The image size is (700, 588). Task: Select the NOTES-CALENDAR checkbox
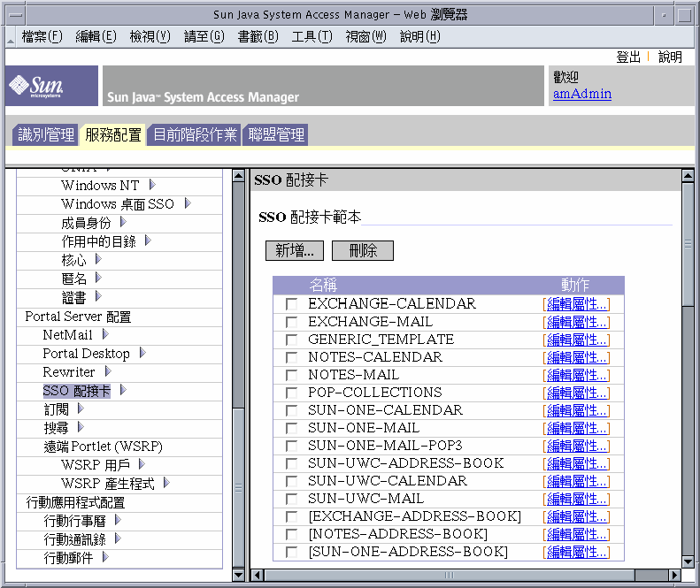click(x=291, y=357)
